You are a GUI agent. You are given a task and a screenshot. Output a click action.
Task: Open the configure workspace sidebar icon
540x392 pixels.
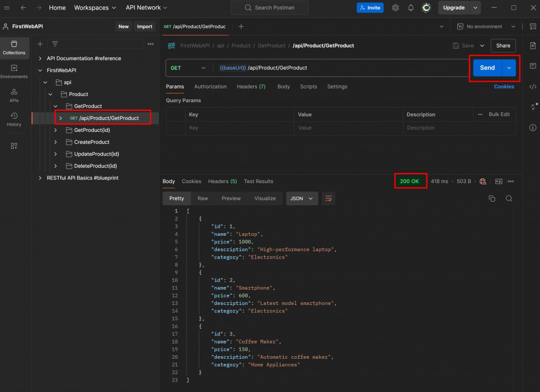14,146
